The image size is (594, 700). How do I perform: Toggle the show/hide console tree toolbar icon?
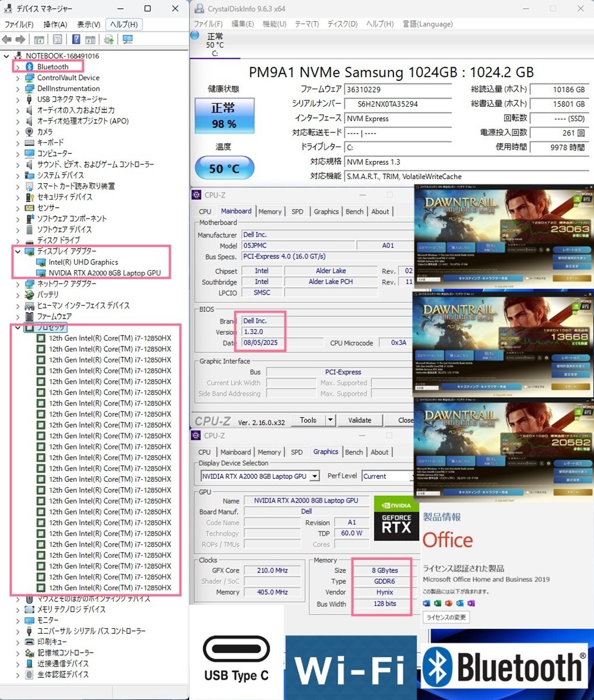[x=39, y=40]
